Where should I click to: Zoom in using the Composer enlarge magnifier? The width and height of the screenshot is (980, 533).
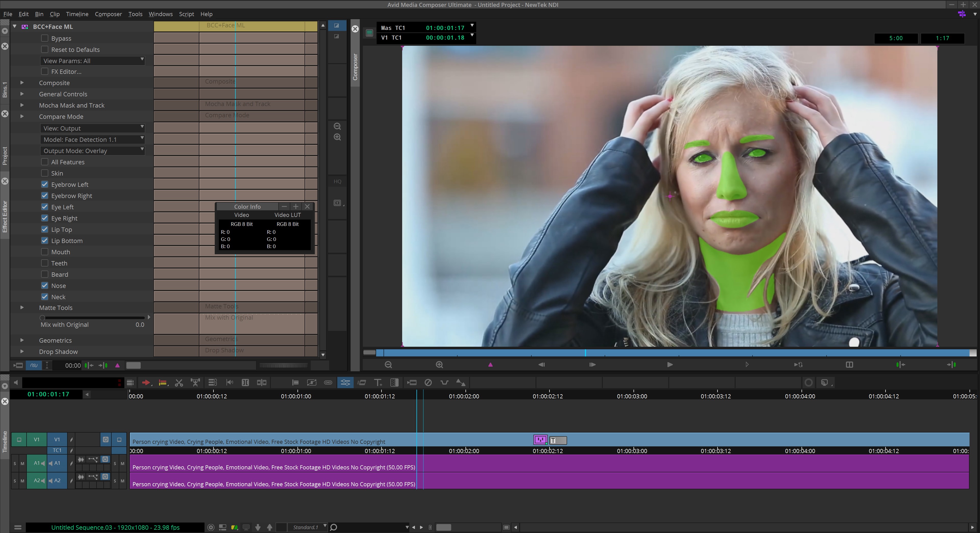439,365
